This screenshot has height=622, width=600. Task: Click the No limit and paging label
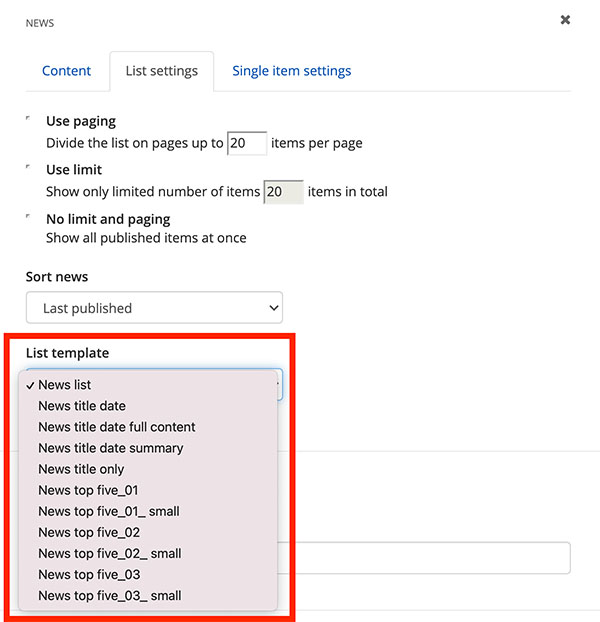108,219
